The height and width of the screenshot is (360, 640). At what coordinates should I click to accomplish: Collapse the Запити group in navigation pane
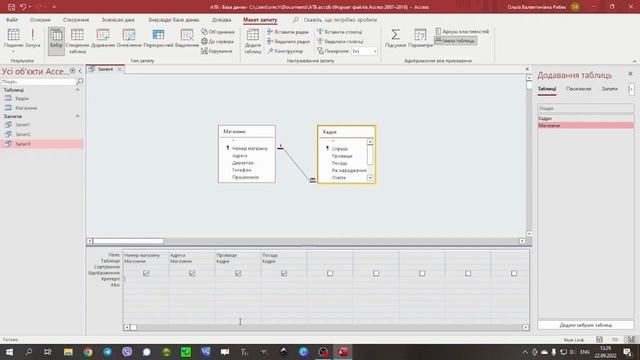[x=78, y=116]
